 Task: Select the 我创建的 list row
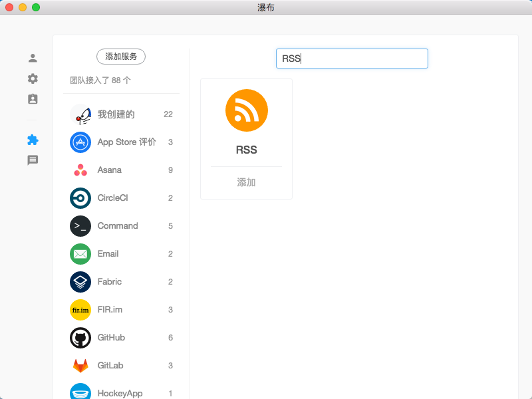click(x=121, y=114)
